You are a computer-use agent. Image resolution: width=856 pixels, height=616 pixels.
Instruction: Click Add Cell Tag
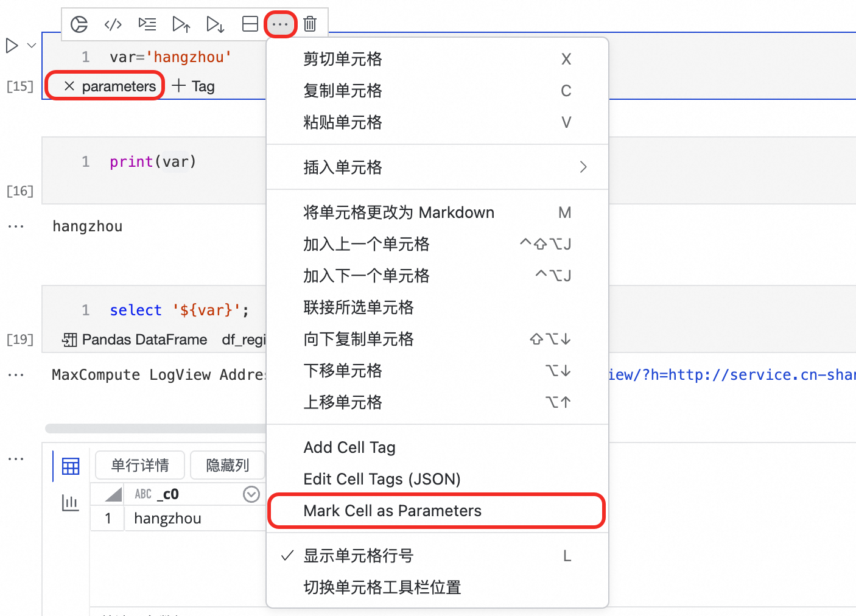pos(437,447)
